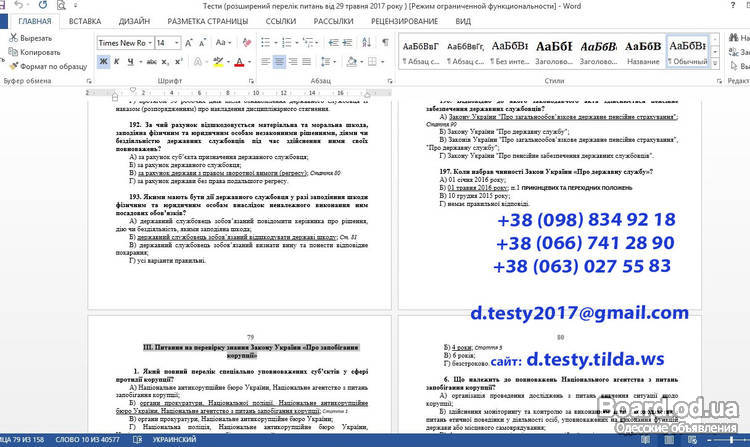Click the Cut (Вырезать) scissors command
Screen dimensions: 750x447
click(x=31, y=38)
